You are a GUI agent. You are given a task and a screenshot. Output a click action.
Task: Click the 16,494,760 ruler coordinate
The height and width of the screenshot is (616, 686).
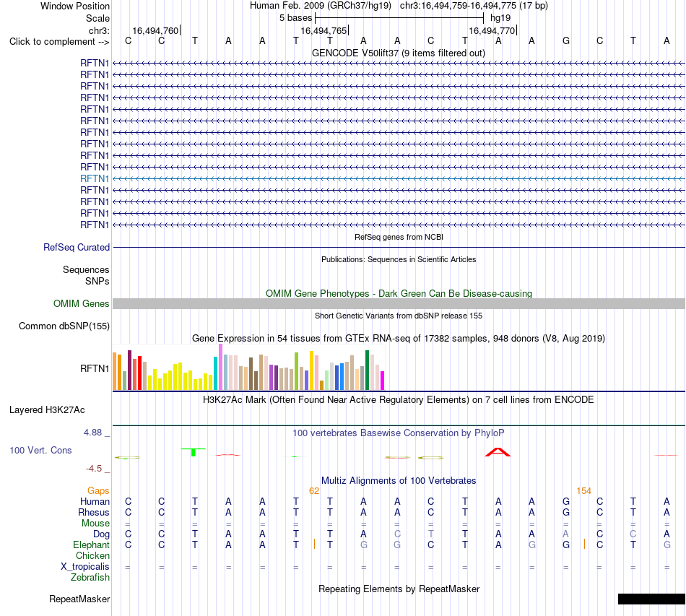tap(155, 30)
